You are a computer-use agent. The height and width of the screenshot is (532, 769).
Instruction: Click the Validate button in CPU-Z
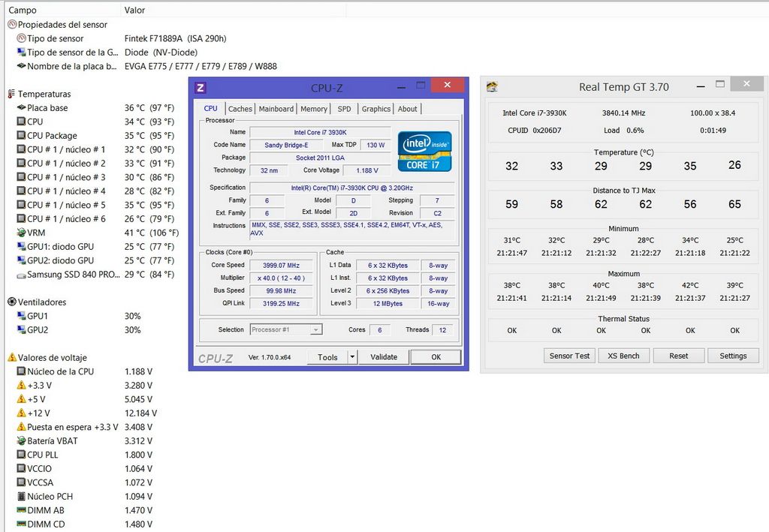384,357
